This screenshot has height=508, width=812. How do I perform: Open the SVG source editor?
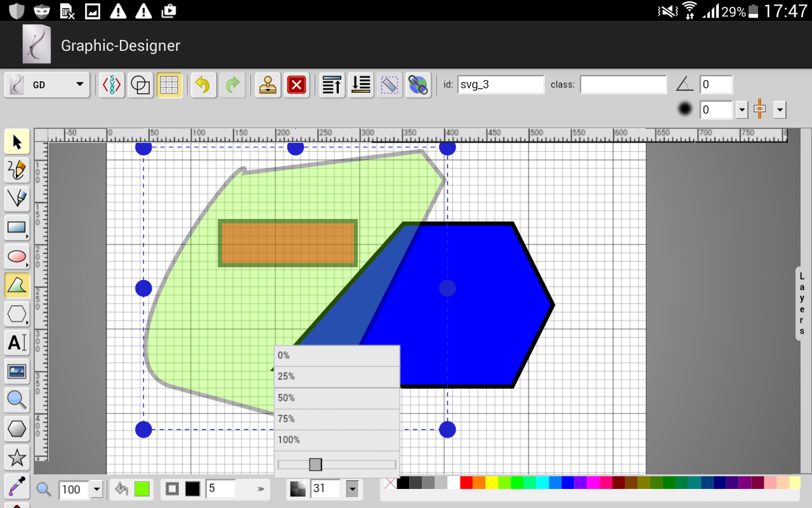[x=112, y=84]
